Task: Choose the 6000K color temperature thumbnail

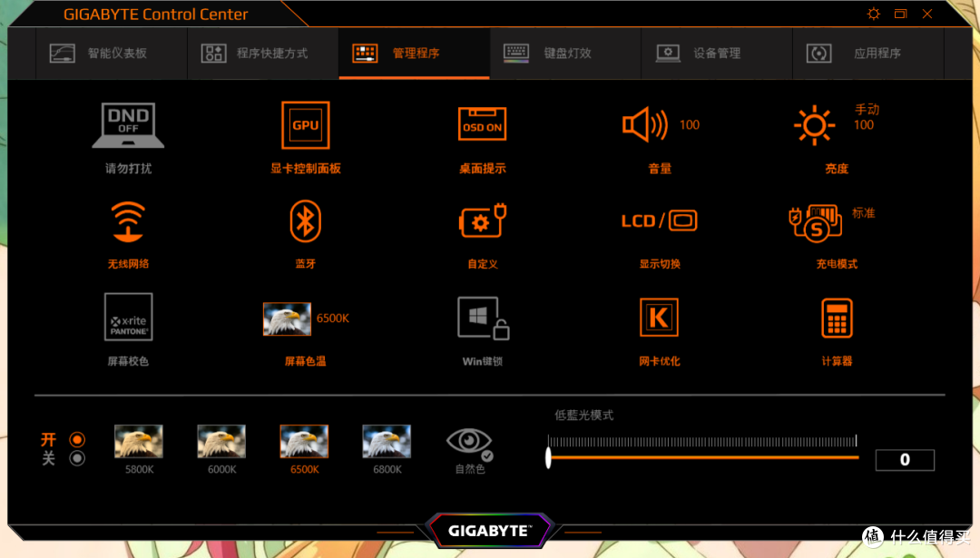Action: pyautogui.click(x=221, y=441)
